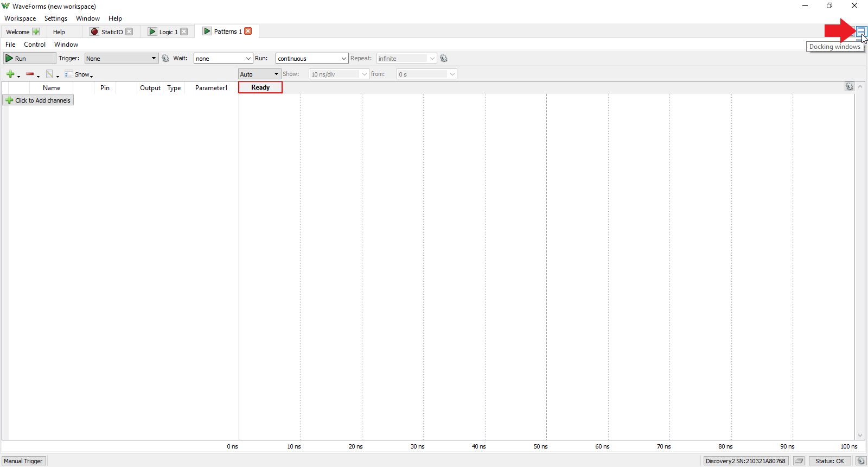Image resolution: width=868 pixels, height=467 pixels.
Task: Open waveform view gear settings icon
Action: tap(849, 87)
